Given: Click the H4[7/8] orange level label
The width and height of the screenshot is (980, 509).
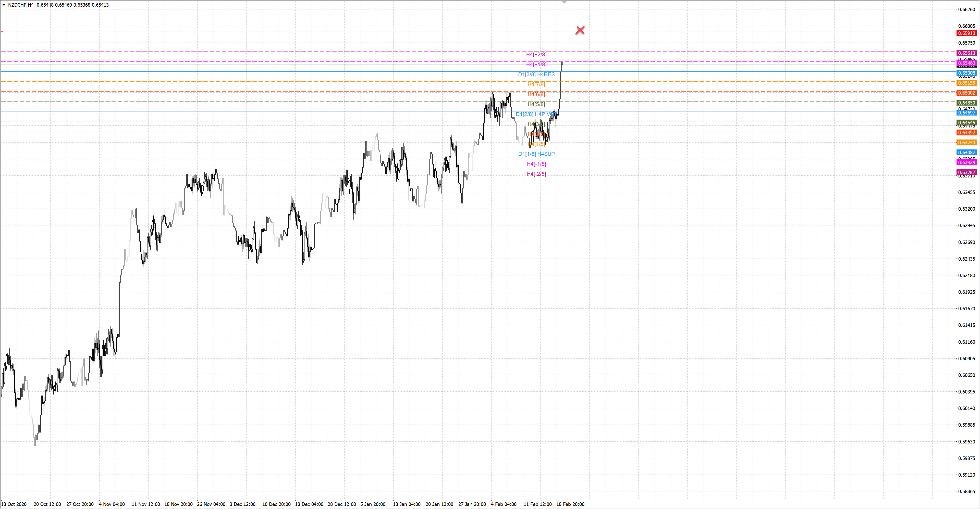Looking at the screenshot, I should 536,84.
